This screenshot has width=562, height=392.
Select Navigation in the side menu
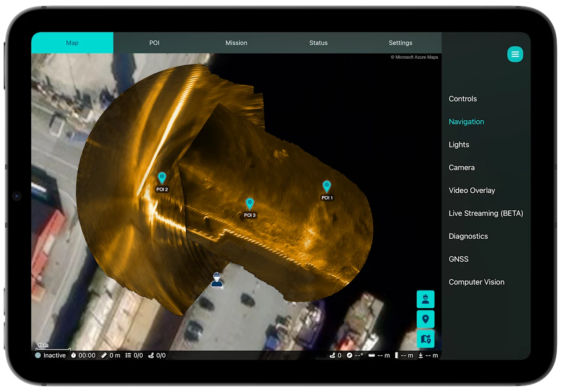[x=466, y=122]
